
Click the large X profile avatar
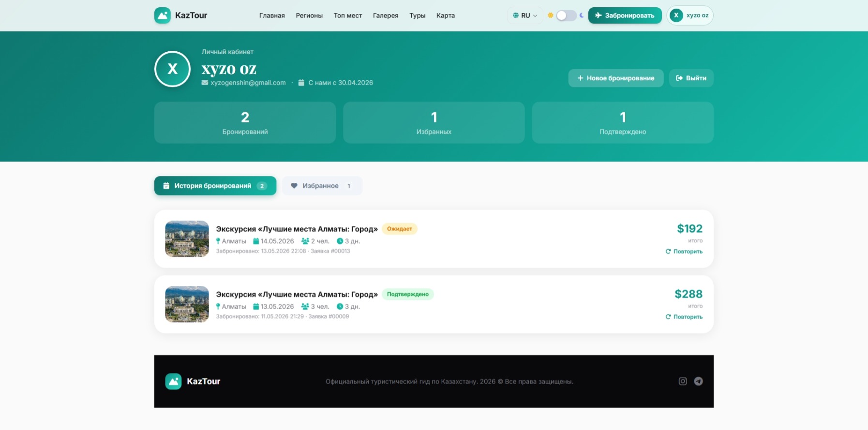172,69
